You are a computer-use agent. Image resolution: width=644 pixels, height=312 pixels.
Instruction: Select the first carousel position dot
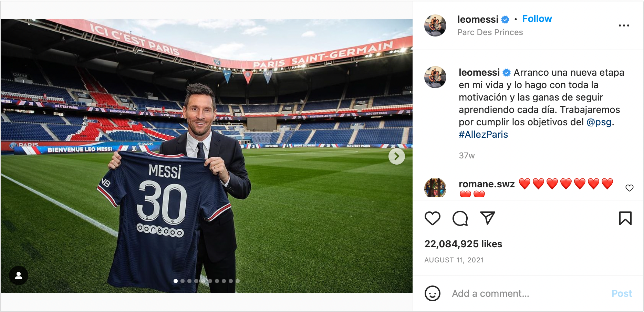pyautogui.click(x=176, y=281)
